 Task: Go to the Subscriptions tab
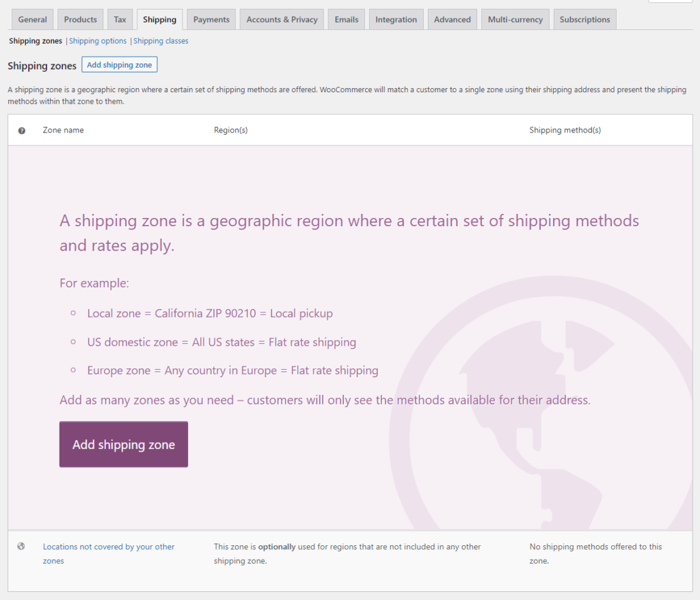pos(585,20)
